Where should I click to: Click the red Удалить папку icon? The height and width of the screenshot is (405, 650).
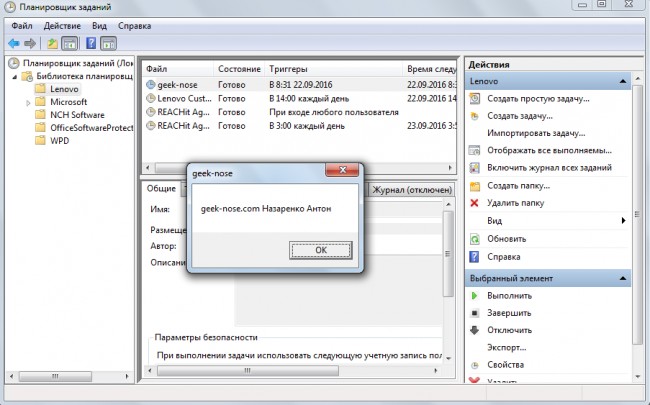[475, 203]
